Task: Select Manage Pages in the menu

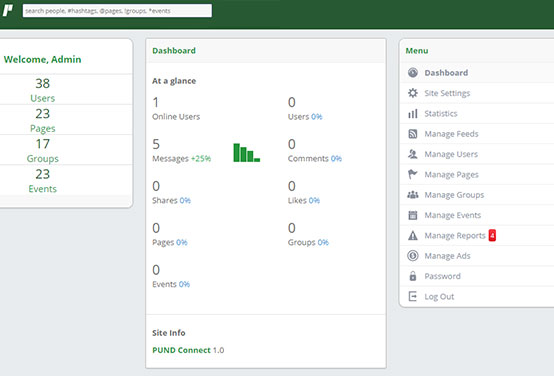Action: [x=451, y=175]
